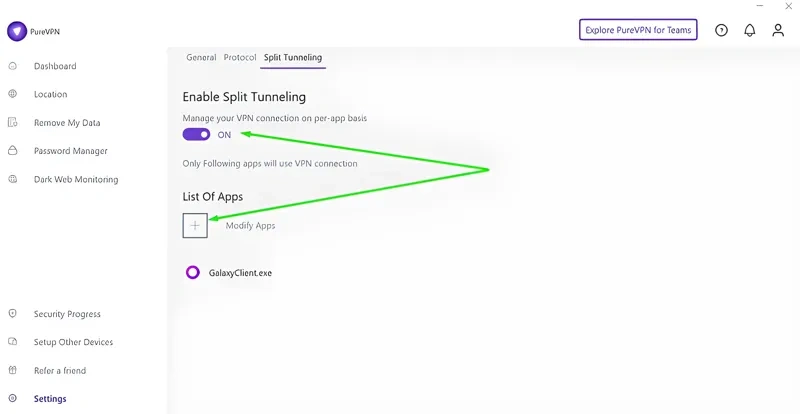Click the Dashboard sidebar icon
The height and width of the screenshot is (414, 800).
[x=13, y=66]
